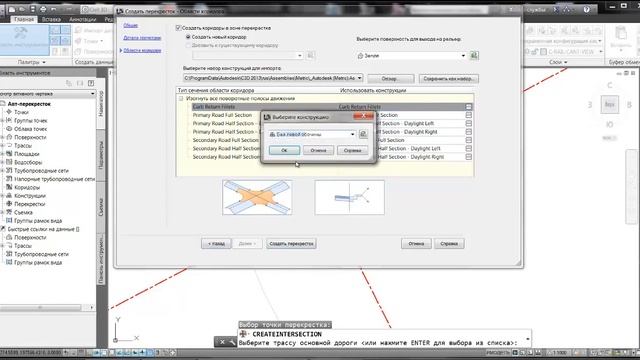Click pick-assembly icon in Выберите конструкцию dialog
The height and width of the screenshot is (360, 640).
point(363,134)
